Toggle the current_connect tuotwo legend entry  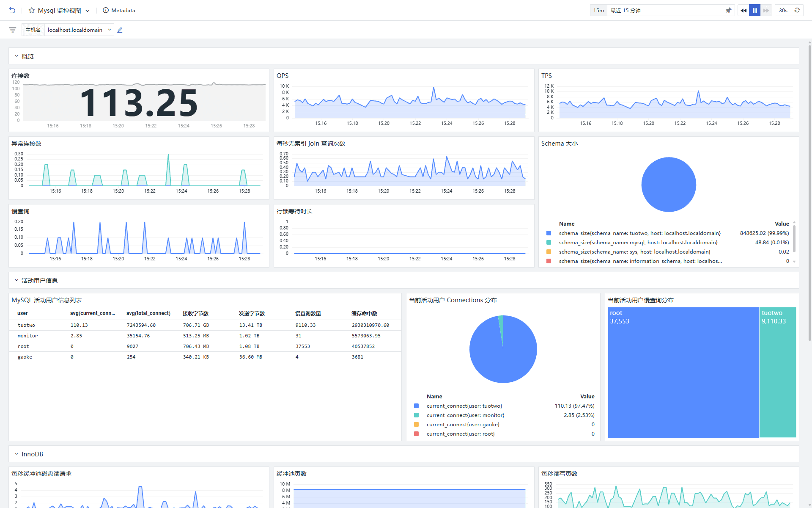464,406
